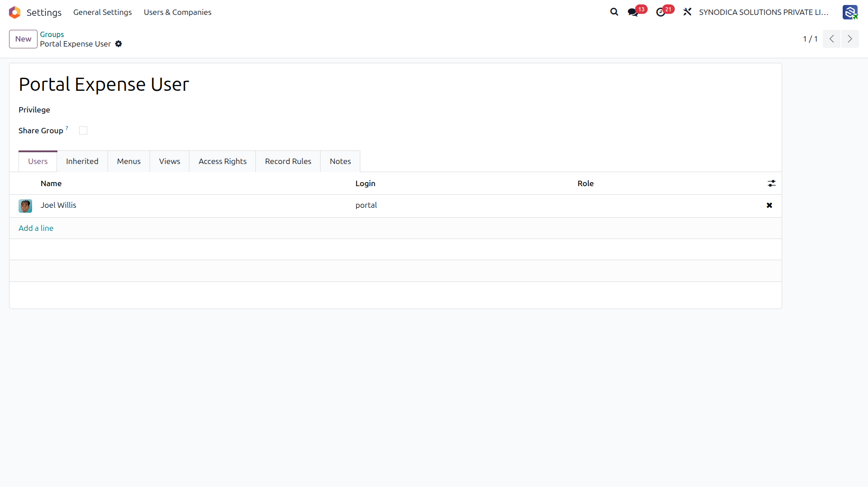Open the Record Rules tab
Viewport: 868px width, 487px height.
click(x=288, y=161)
